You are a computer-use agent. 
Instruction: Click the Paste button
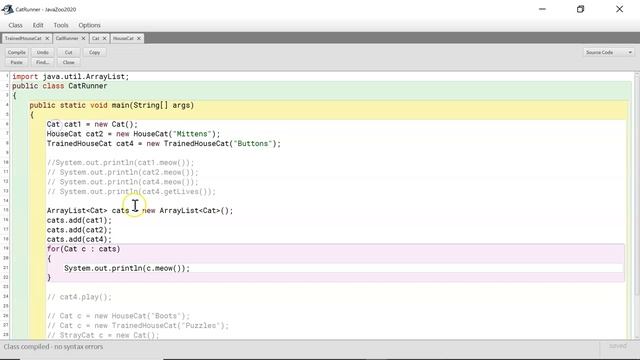point(17,62)
